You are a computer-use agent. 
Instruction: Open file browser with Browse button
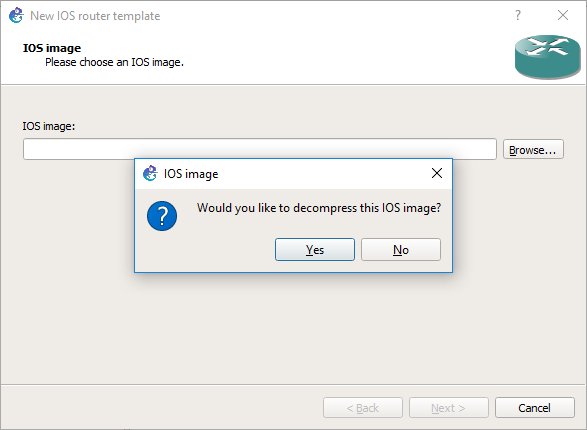tap(533, 150)
